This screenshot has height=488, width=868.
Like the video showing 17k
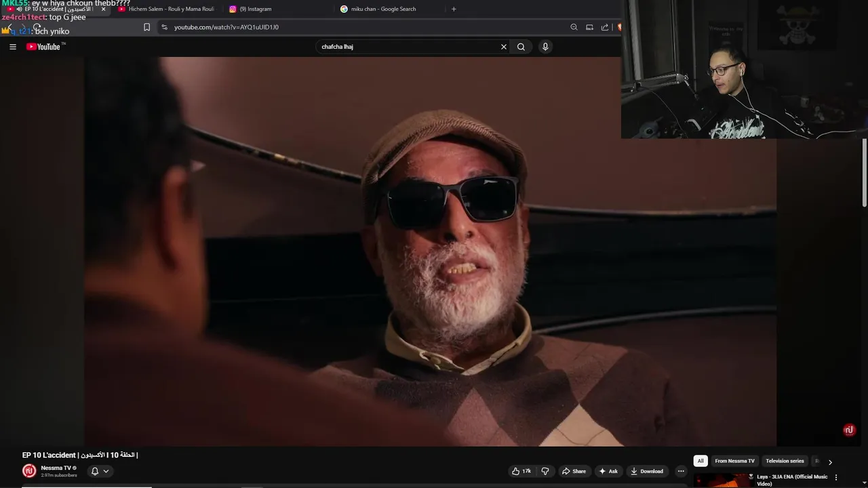click(521, 471)
